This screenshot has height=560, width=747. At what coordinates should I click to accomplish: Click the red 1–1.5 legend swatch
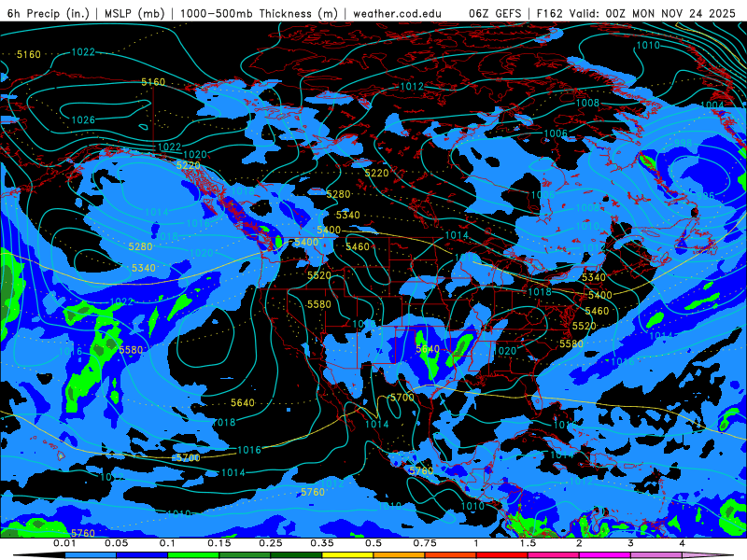pyautogui.click(x=502, y=555)
